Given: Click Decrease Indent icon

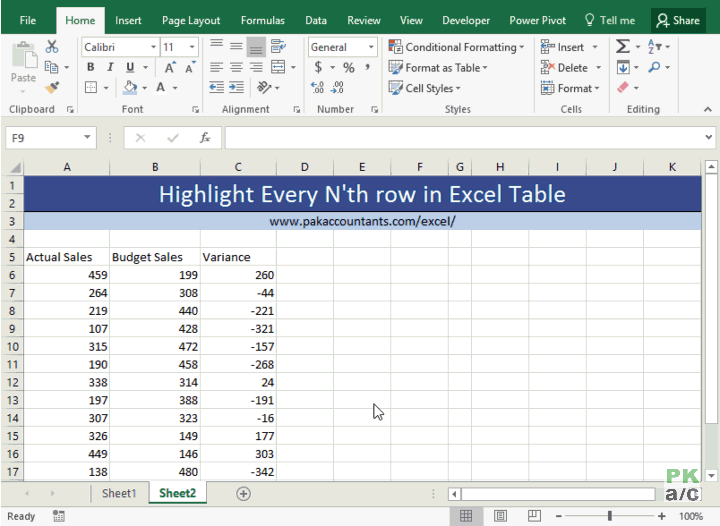Looking at the screenshot, I should (216, 87).
